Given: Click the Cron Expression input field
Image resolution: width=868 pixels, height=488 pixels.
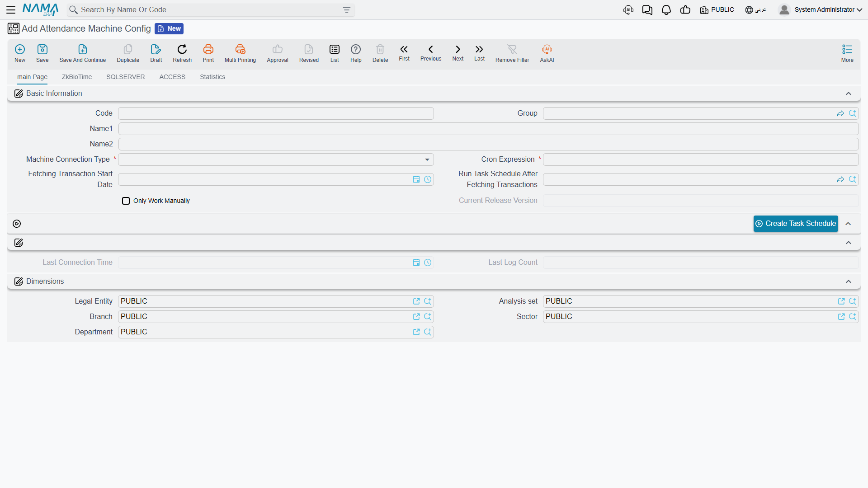Looking at the screenshot, I should tap(701, 160).
